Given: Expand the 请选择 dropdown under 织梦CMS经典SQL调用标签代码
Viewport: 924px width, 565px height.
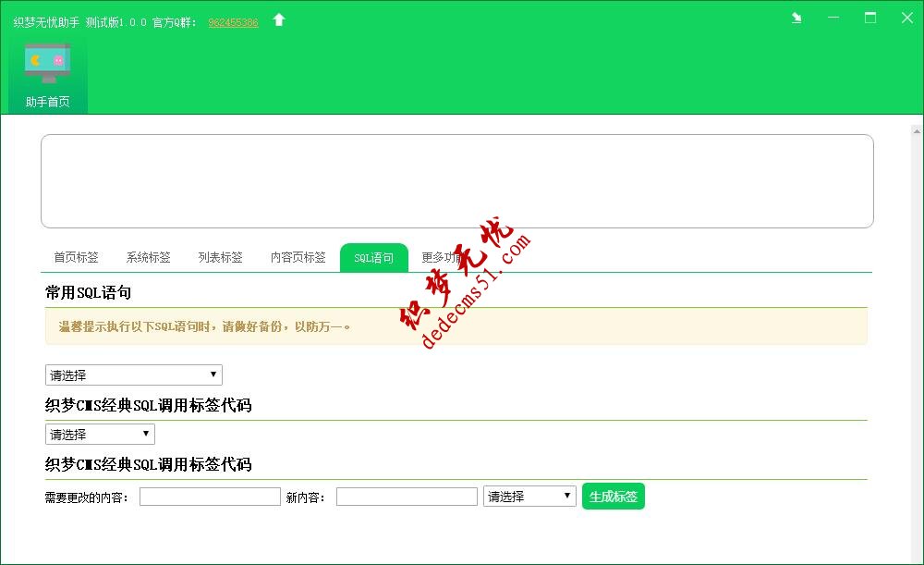Looking at the screenshot, I should (x=99, y=434).
